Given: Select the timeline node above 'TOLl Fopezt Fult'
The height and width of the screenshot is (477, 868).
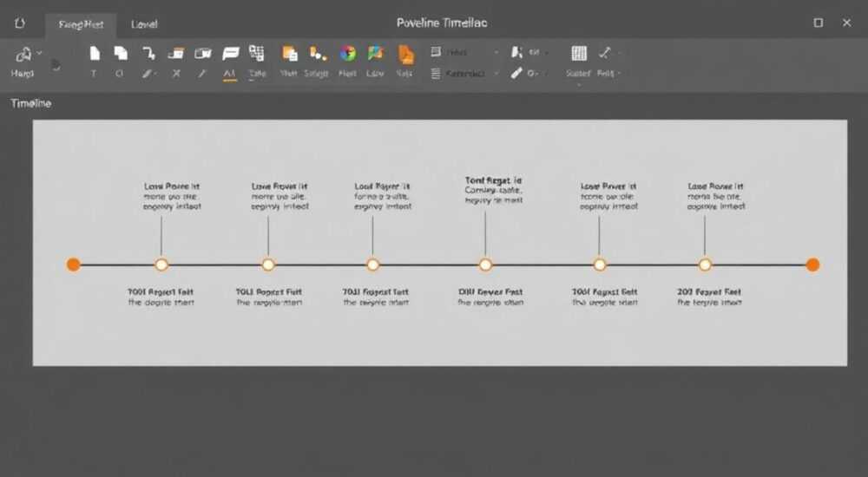Looking at the screenshot, I should pos(268,265).
